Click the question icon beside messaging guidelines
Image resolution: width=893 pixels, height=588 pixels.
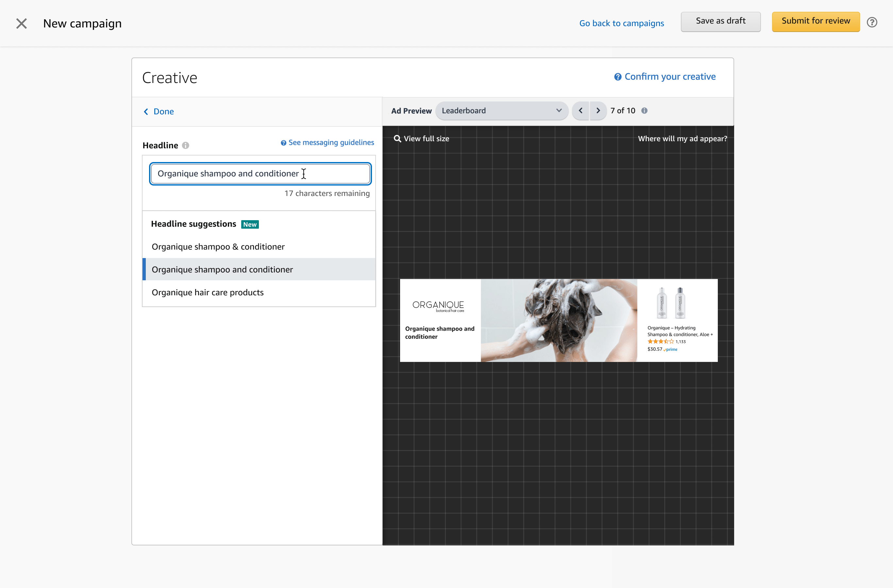(284, 143)
